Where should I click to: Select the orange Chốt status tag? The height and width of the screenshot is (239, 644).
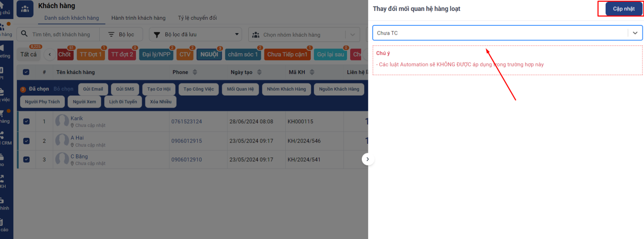tap(64, 54)
